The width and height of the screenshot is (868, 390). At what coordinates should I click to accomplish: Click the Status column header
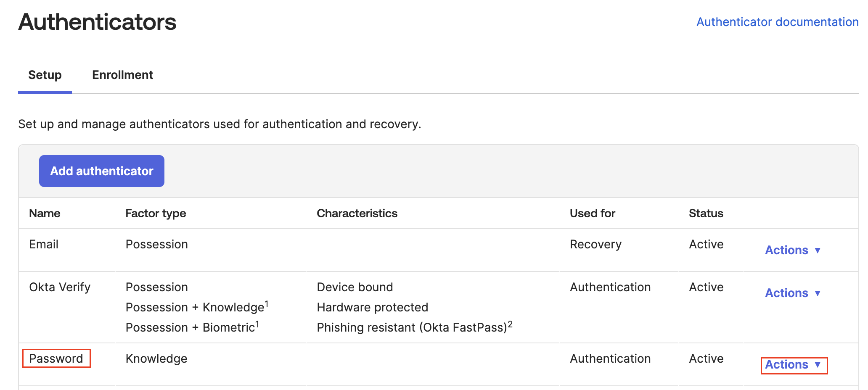706,213
